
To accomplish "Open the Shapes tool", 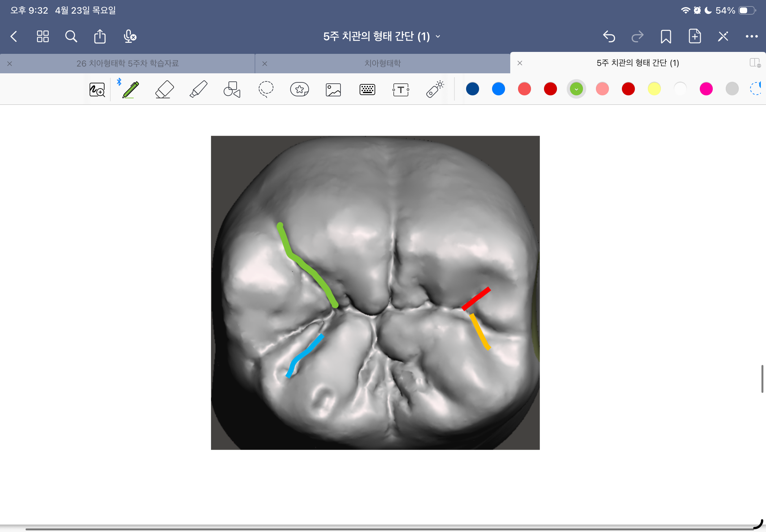I will (232, 89).
